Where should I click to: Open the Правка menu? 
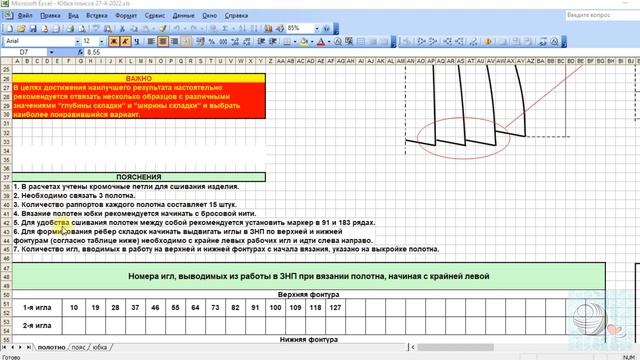[50, 16]
